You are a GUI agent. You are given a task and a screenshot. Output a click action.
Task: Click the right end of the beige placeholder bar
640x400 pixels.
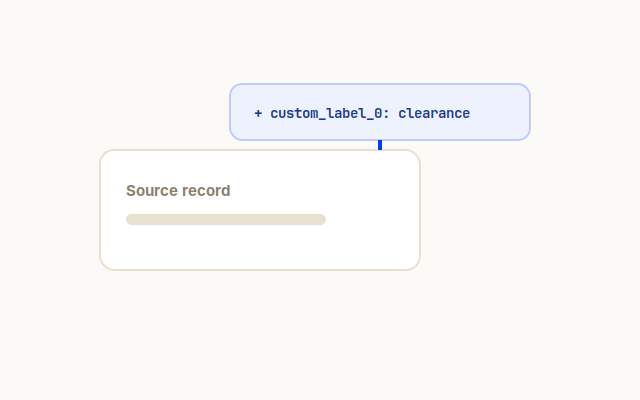click(320, 220)
